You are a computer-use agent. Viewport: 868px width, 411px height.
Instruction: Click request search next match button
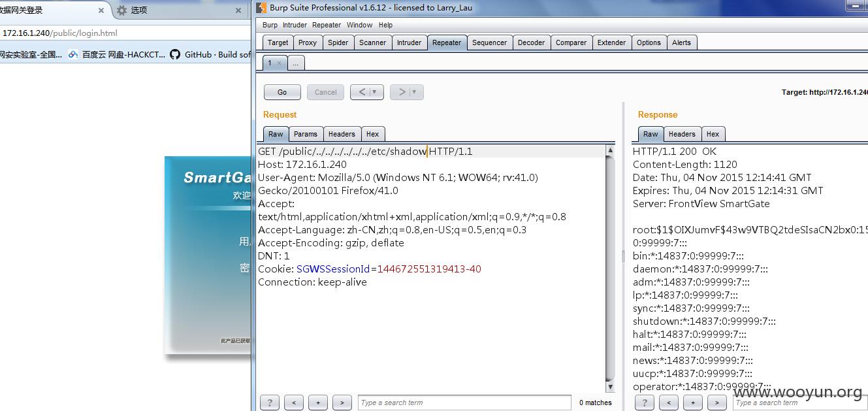point(342,403)
